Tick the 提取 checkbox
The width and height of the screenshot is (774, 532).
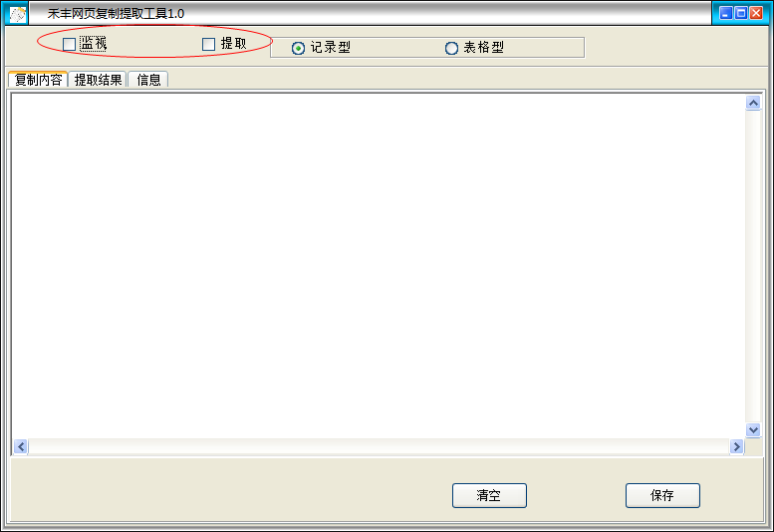tap(209, 45)
